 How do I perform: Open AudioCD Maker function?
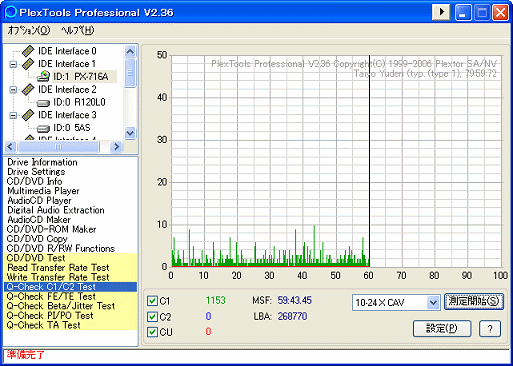click(x=39, y=220)
